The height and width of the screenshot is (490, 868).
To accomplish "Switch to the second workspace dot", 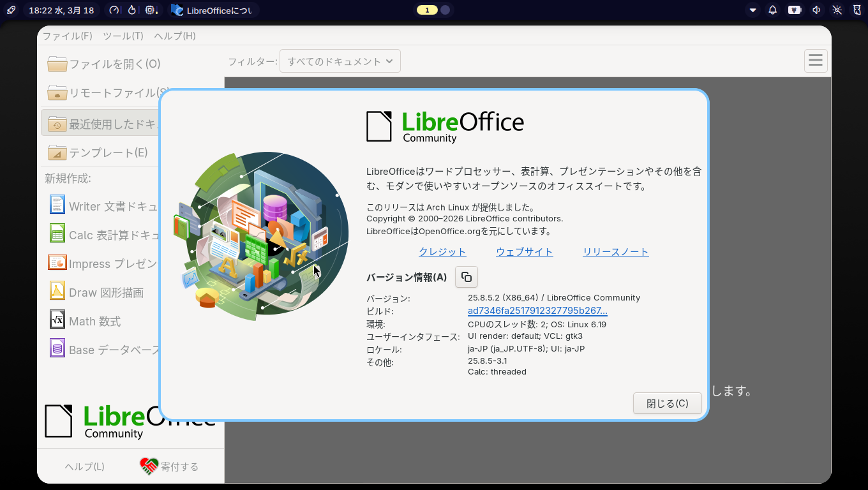I will [x=445, y=10].
